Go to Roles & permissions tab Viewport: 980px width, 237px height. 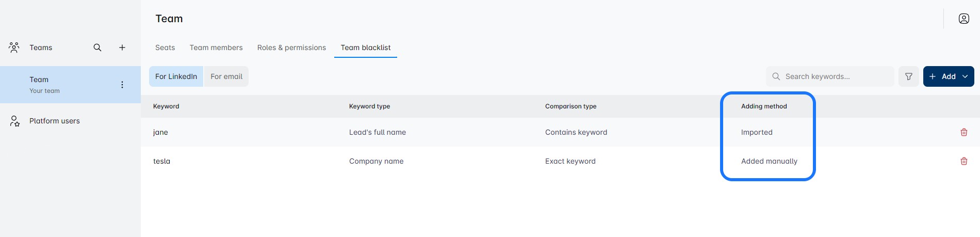click(291, 48)
